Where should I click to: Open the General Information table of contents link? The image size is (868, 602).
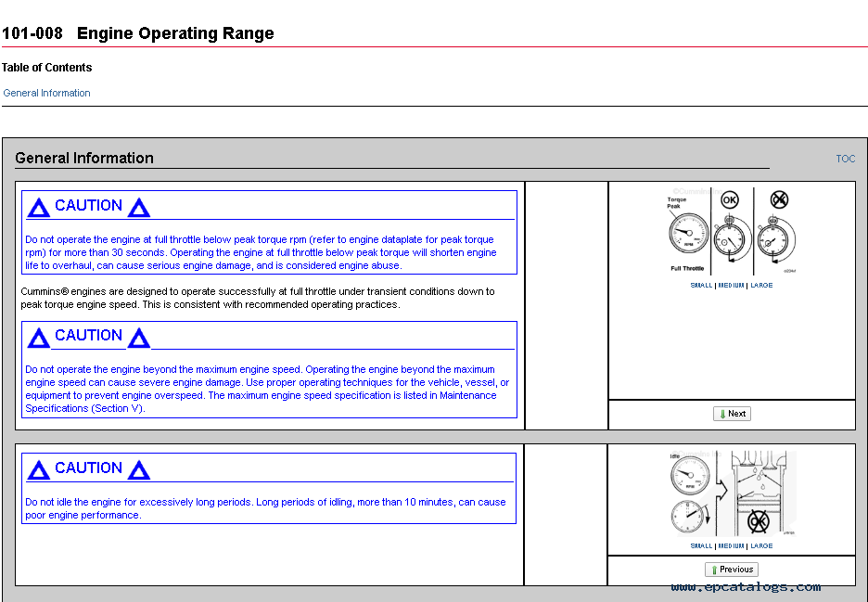[x=46, y=93]
